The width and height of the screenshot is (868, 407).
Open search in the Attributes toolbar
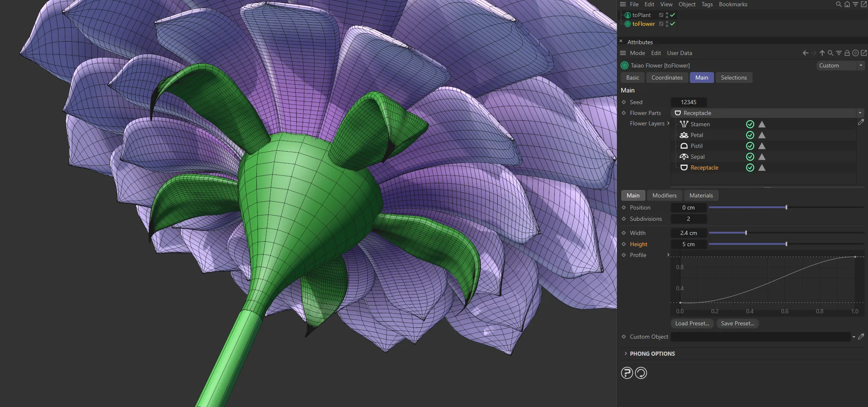click(830, 53)
